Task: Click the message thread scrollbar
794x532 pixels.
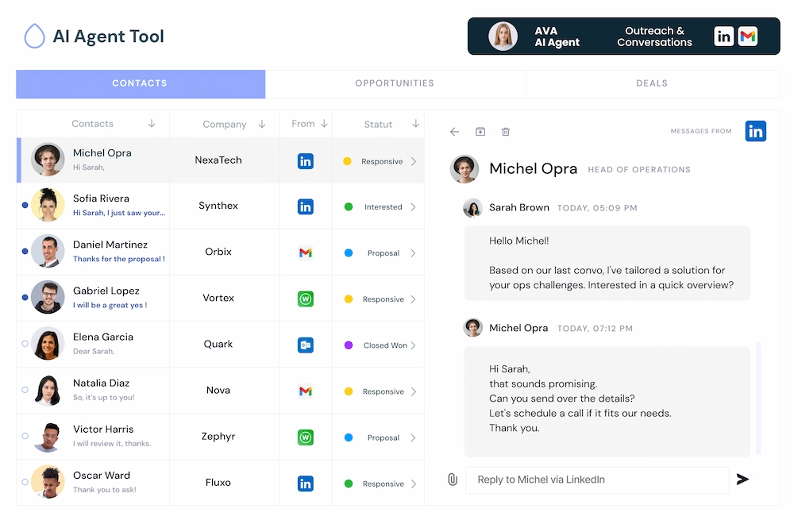Action: tap(758, 398)
